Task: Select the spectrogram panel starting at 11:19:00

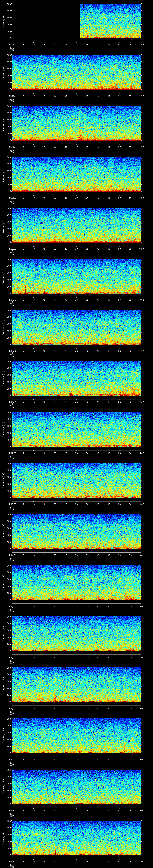Action: coord(77,787)
